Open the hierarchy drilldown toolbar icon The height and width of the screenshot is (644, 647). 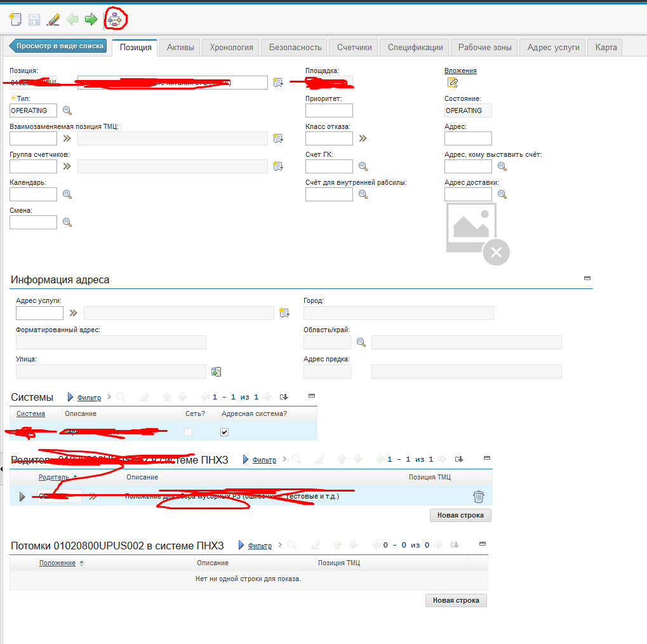(x=115, y=20)
